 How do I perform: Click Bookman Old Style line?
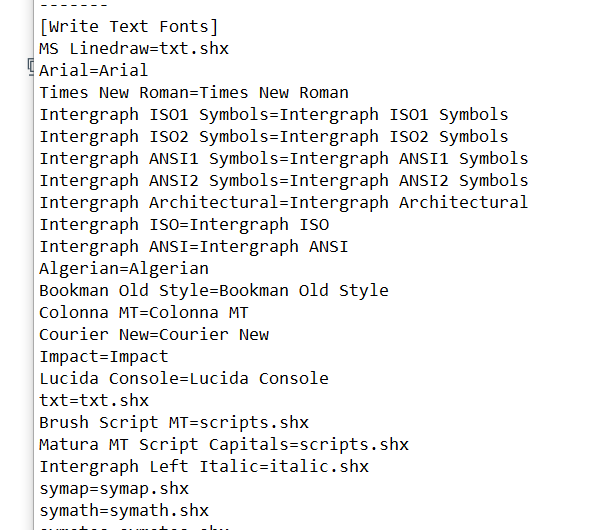tap(214, 291)
